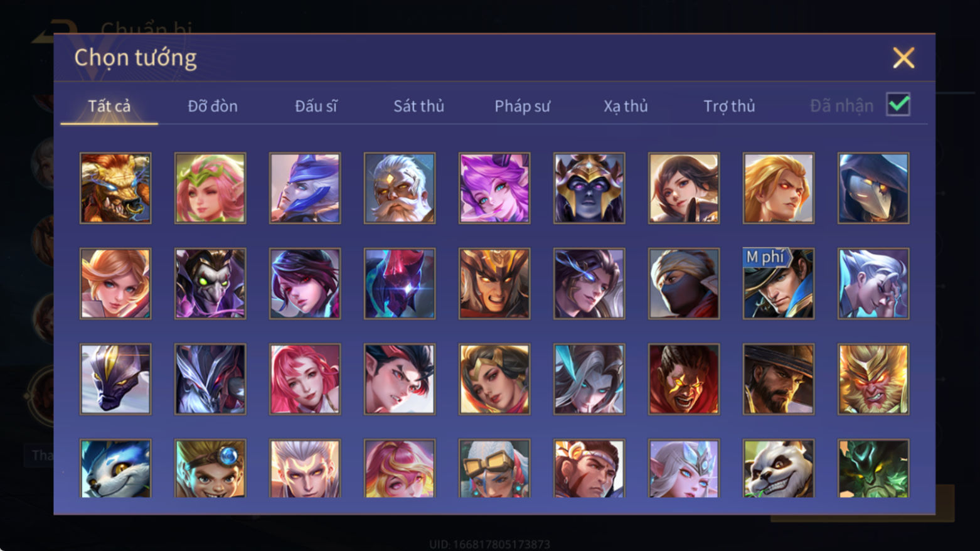Select the white-bearded old man hero
The width and height of the screenshot is (980, 551).
pyautogui.click(x=400, y=188)
